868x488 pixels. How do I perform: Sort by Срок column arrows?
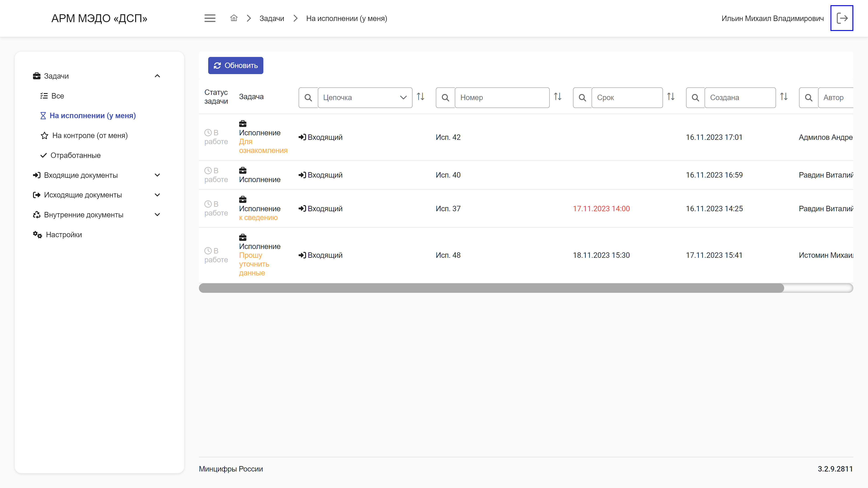point(671,97)
